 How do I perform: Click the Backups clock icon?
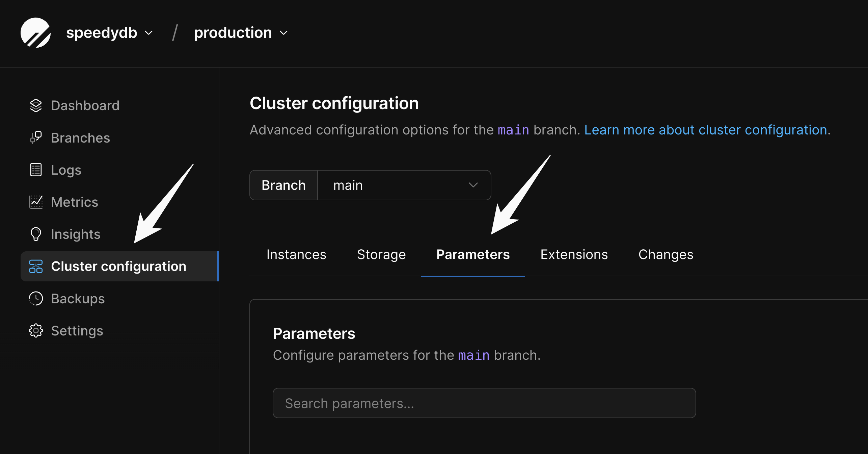pyautogui.click(x=36, y=299)
